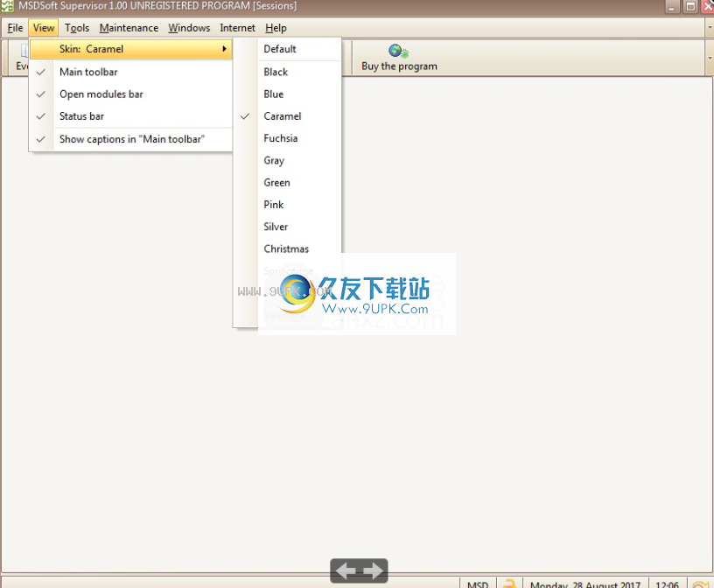Viewport: 714px width, 588px height.
Task: Set the skin to Green
Action: click(287, 183)
